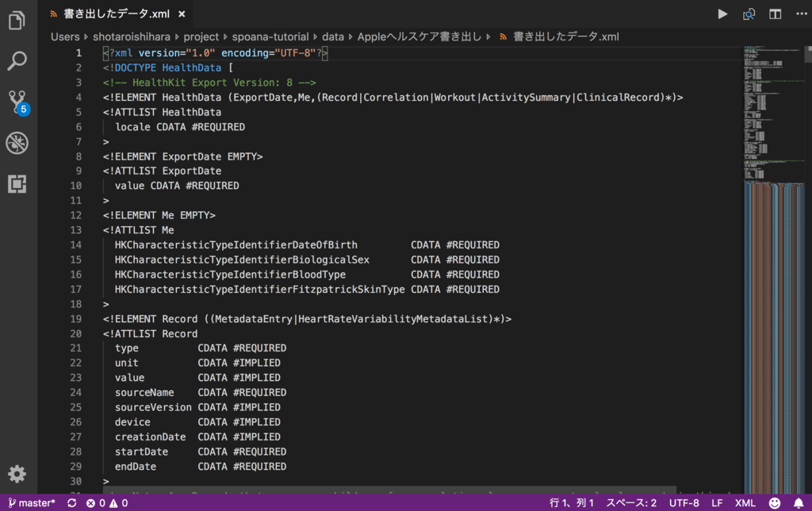Click the HealthKit Export Version comment
Image resolution: width=812 pixels, height=511 pixels.
(209, 83)
